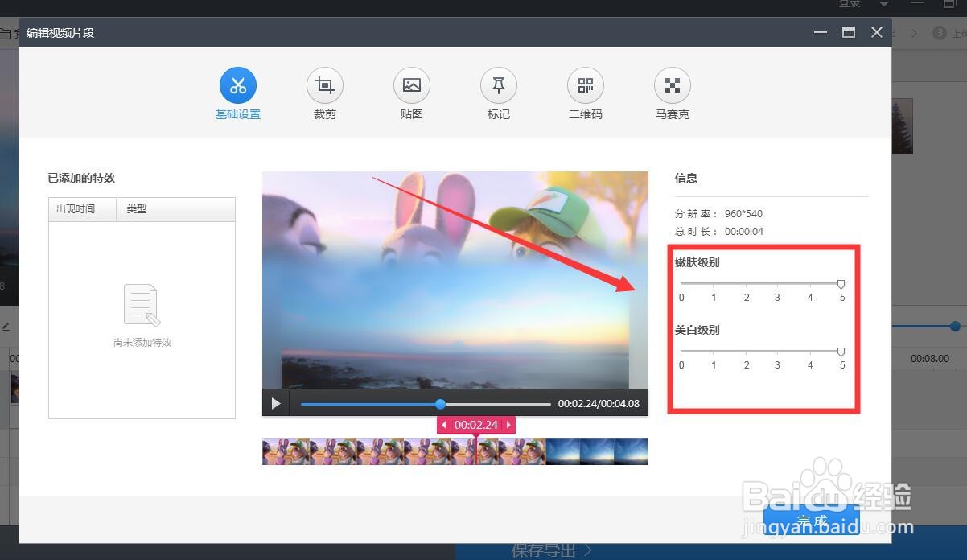Click the 嫩肤级别 slider handle

tap(841, 284)
